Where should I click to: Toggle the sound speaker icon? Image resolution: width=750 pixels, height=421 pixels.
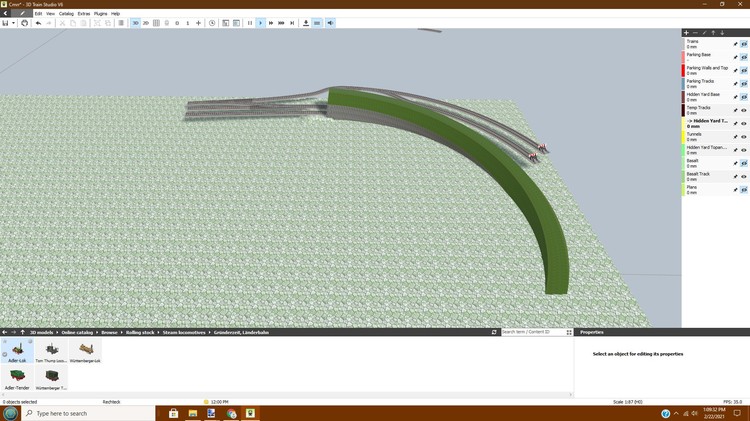coord(331,23)
